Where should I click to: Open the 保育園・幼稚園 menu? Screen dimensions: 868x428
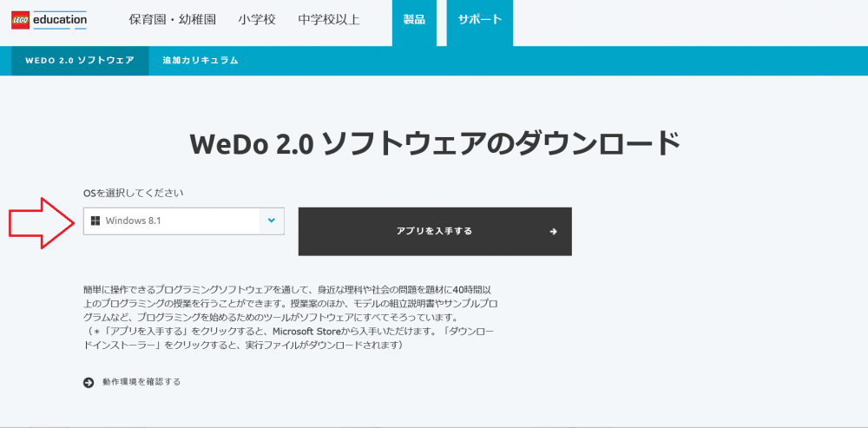[172, 19]
